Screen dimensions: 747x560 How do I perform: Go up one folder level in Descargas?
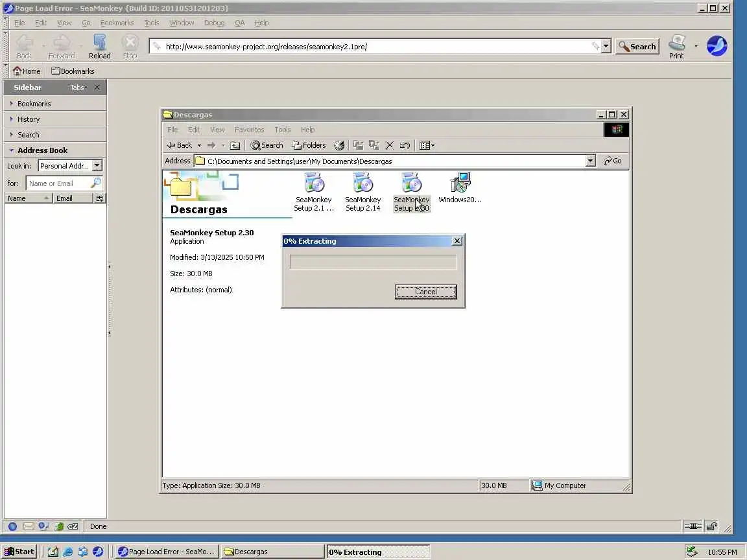235,145
